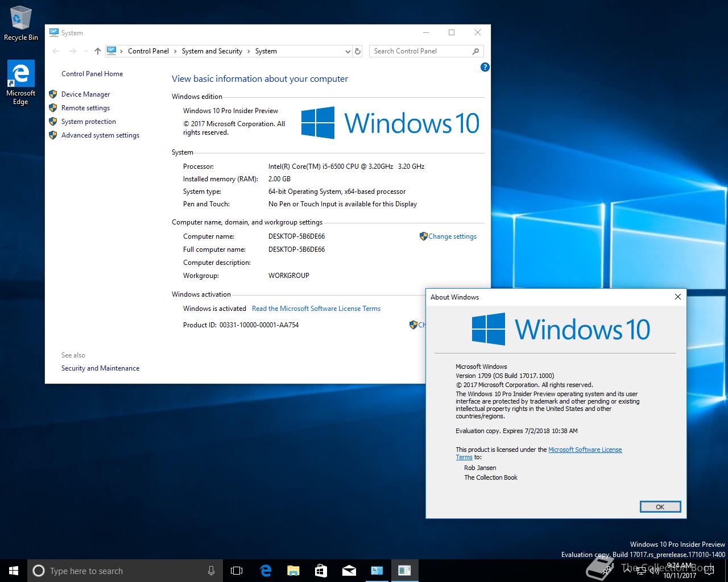Open the Recycle Bin desktop icon
The image size is (728, 582).
point(20,24)
